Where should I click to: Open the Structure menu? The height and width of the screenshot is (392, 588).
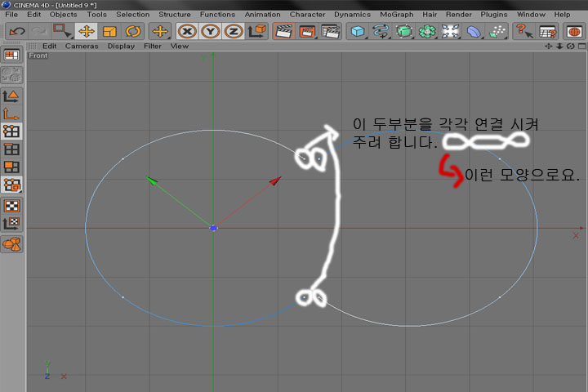point(174,14)
